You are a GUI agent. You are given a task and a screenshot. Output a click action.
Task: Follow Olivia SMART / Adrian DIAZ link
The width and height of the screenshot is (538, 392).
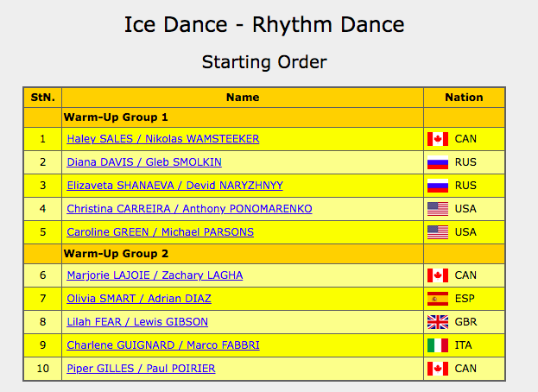click(x=139, y=299)
